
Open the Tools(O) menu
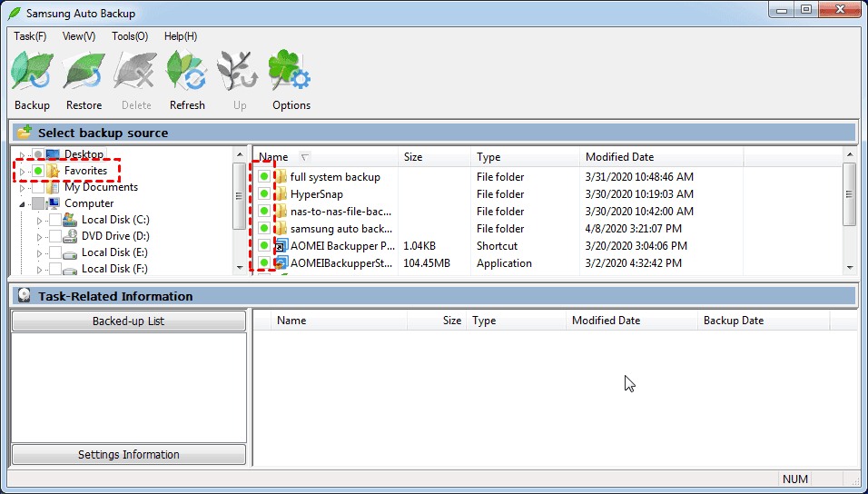pyautogui.click(x=130, y=36)
